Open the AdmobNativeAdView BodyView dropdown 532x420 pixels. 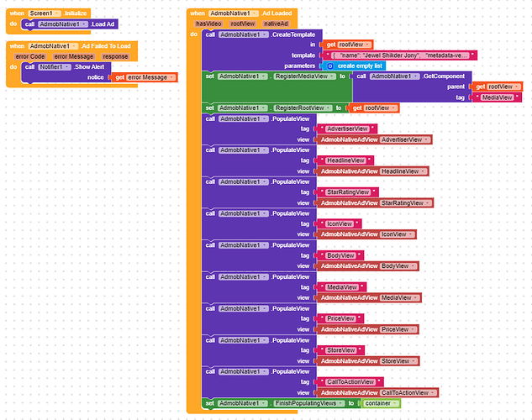click(398, 266)
